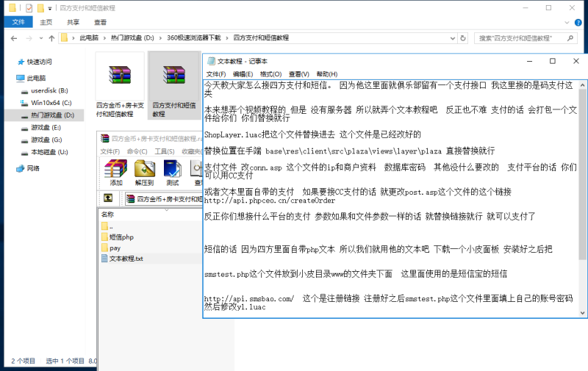
Task: Select 网络 in navigation pane
Action: coord(32,168)
